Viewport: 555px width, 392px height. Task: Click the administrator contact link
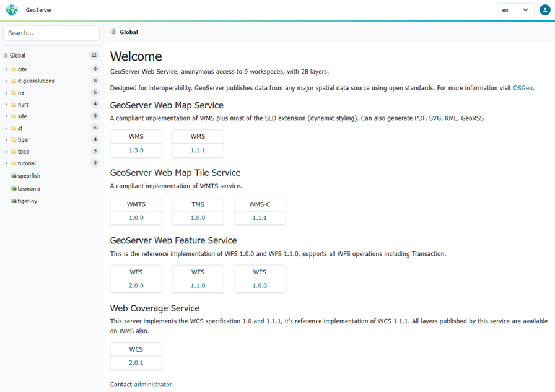point(152,385)
